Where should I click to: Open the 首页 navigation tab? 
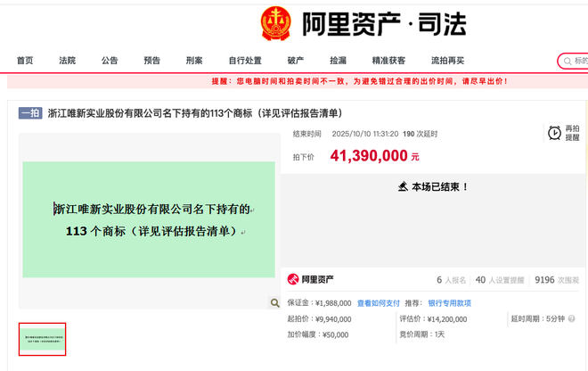[25, 61]
